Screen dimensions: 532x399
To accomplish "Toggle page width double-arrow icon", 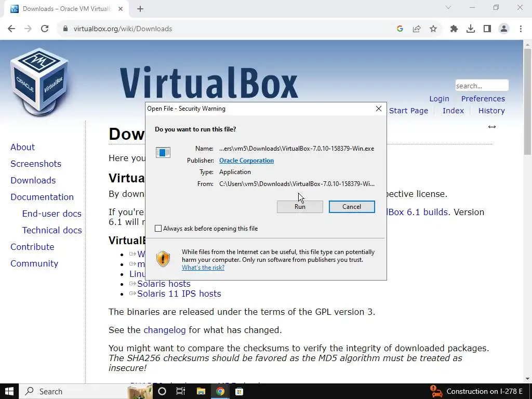I will [x=492, y=127].
